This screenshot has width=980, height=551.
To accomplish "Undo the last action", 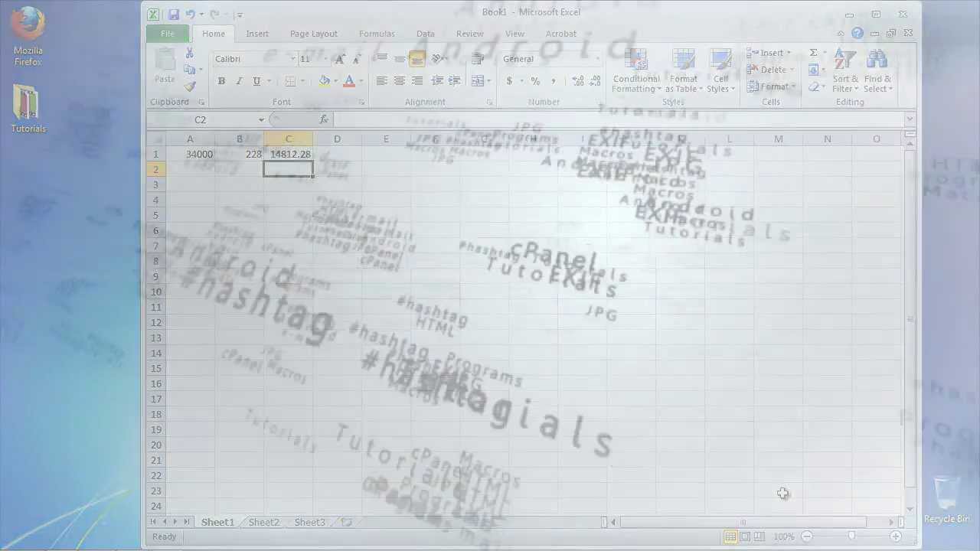I will tap(189, 14).
